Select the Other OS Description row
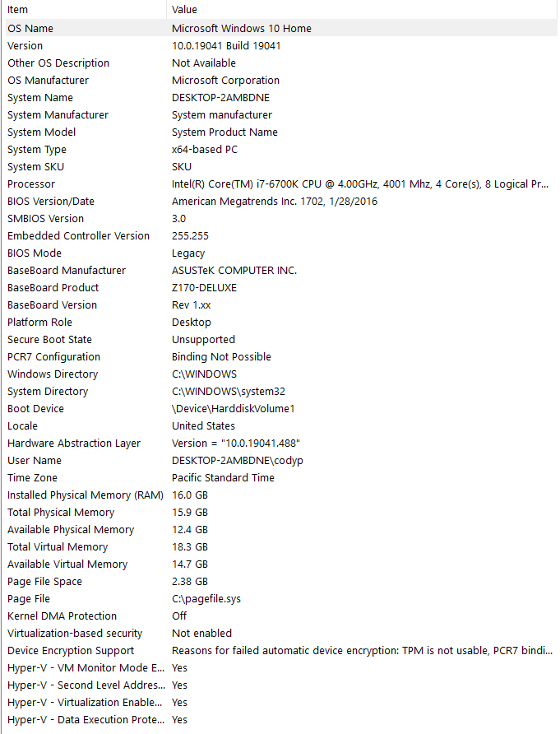The height and width of the screenshot is (734, 560). click(x=280, y=63)
